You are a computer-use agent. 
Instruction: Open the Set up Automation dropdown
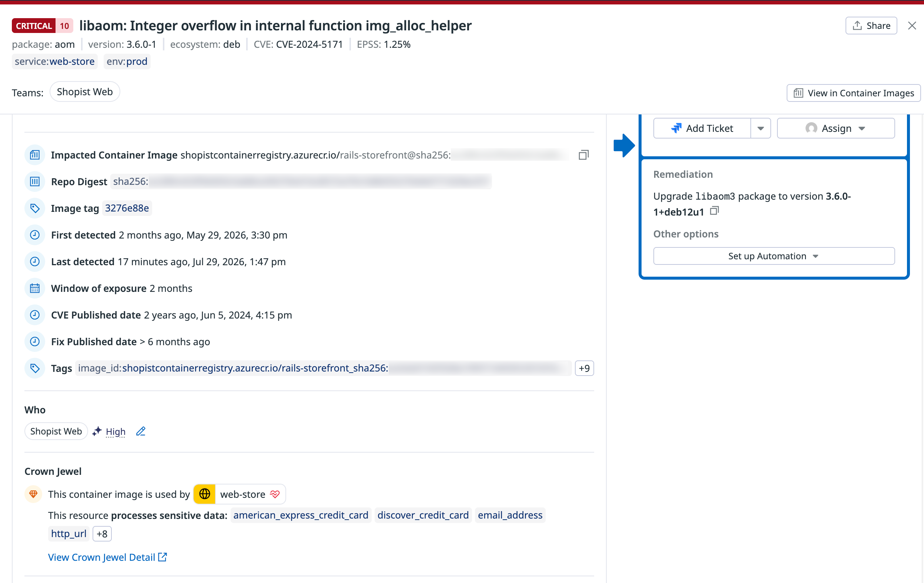[774, 256]
